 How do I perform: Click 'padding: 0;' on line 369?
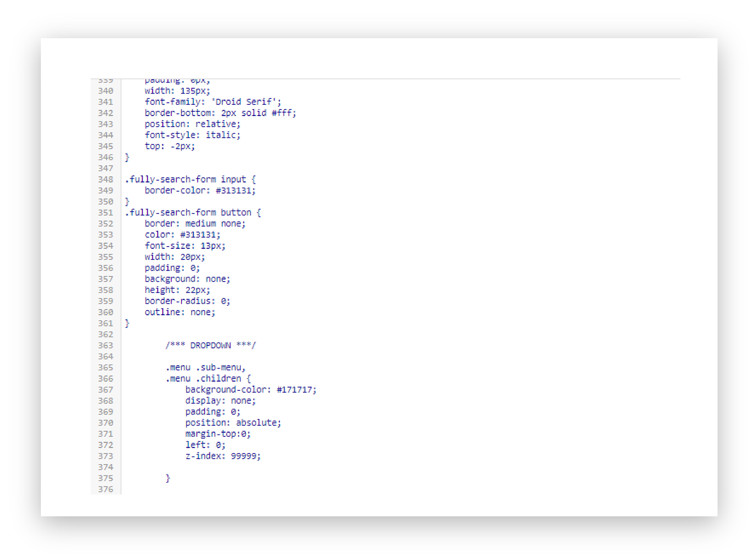(213, 412)
